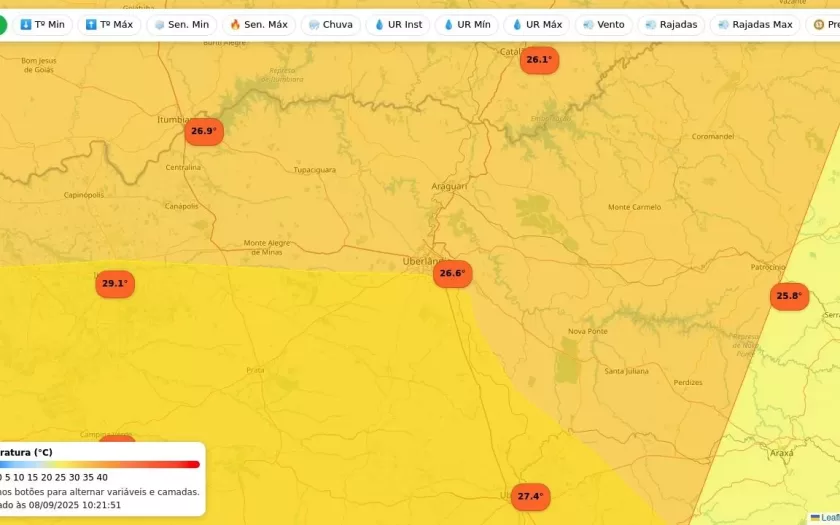840x525 pixels.
Task: Show Rajadas Max layer
Action: (x=755, y=24)
